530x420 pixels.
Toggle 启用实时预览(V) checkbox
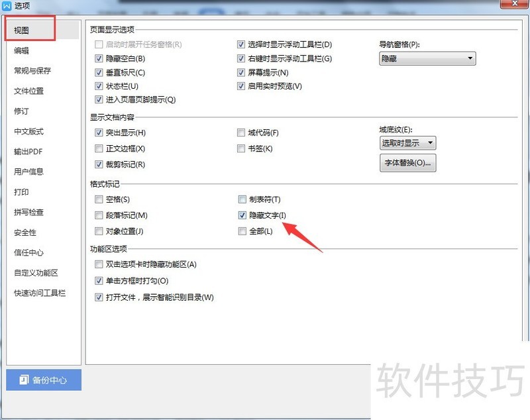tap(241, 86)
